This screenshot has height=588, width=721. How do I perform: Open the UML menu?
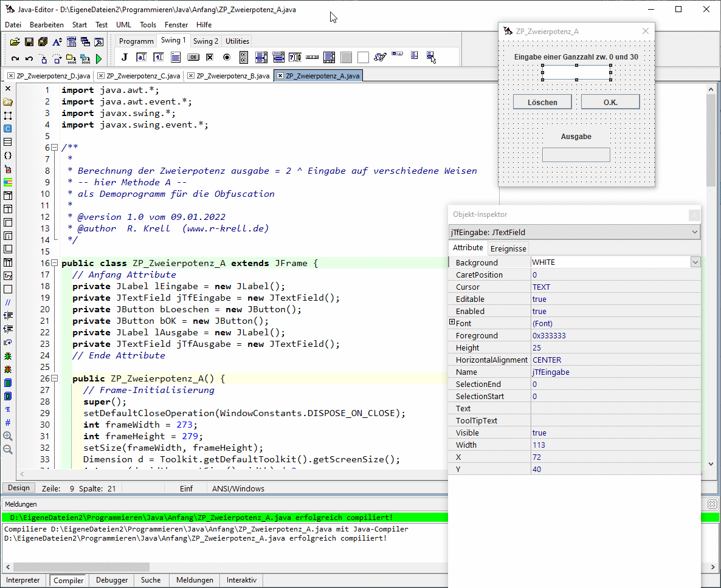123,25
